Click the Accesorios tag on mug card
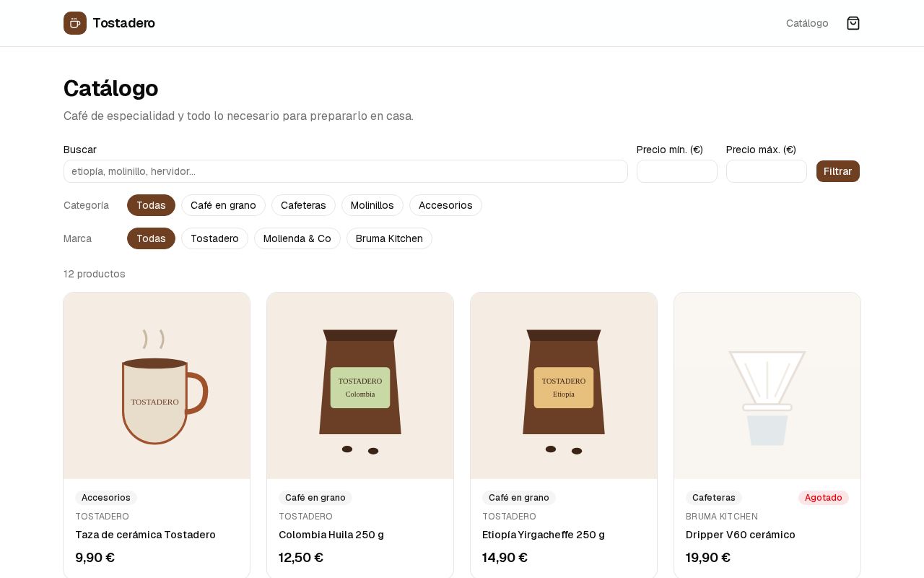Viewport: 924px width, 578px height. pos(106,498)
